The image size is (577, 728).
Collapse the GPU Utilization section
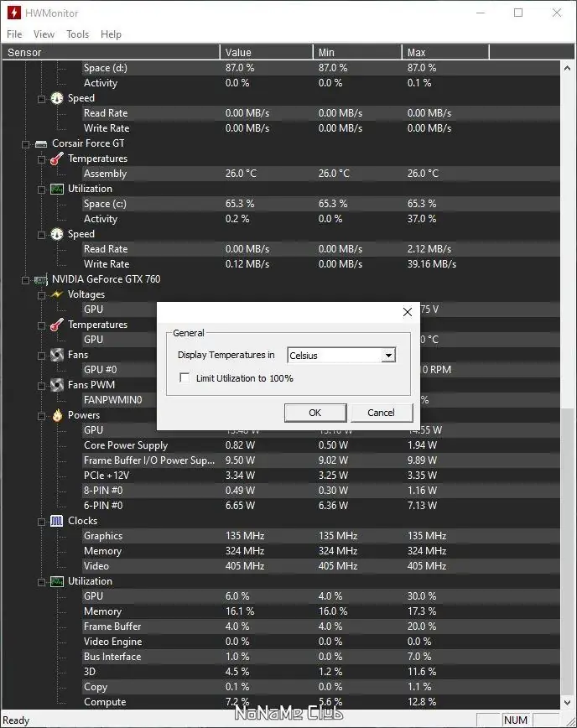(x=41, y=581)
